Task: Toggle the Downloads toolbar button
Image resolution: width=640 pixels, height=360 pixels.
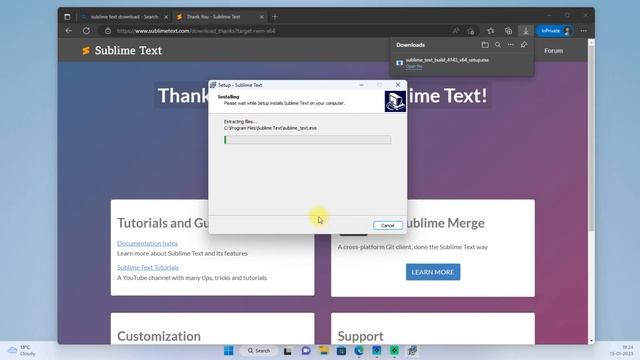Action: tap(525, 31)
